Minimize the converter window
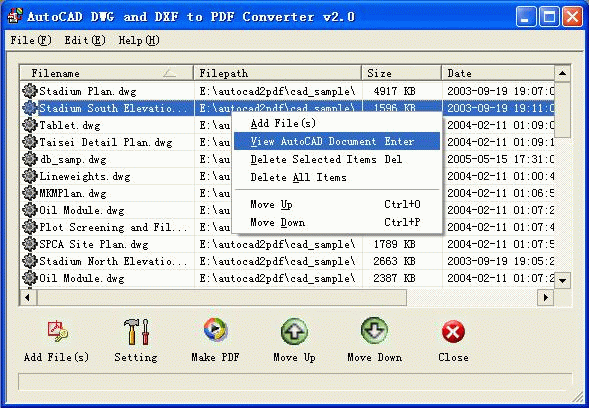This screenshot has height=408, width=589. point(526,17)
